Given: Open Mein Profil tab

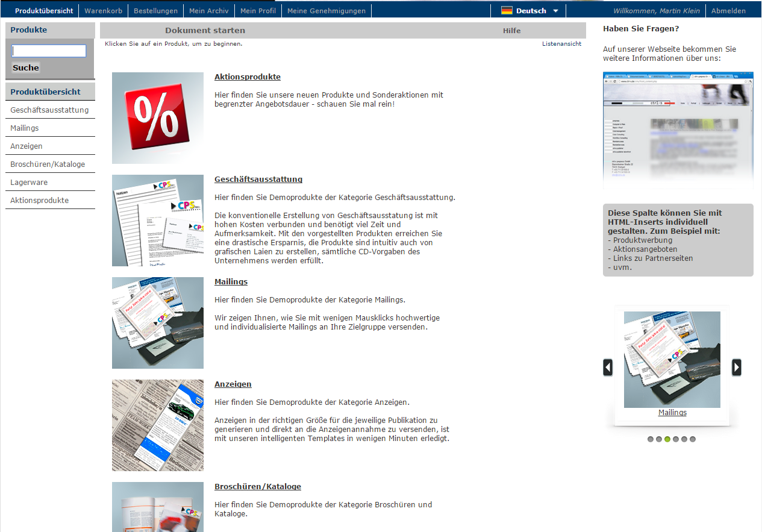Looking at the screenshot, I should (258, 11).
